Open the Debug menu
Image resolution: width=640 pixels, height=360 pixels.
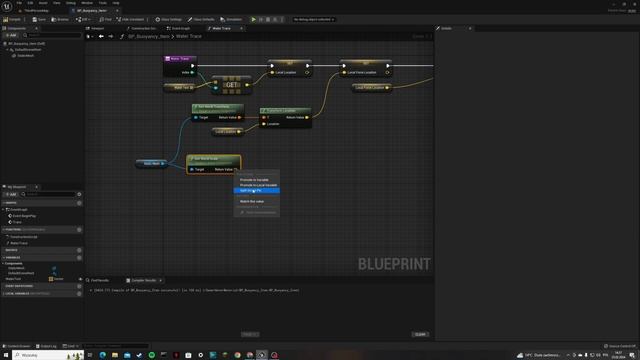tap(71, 3)
